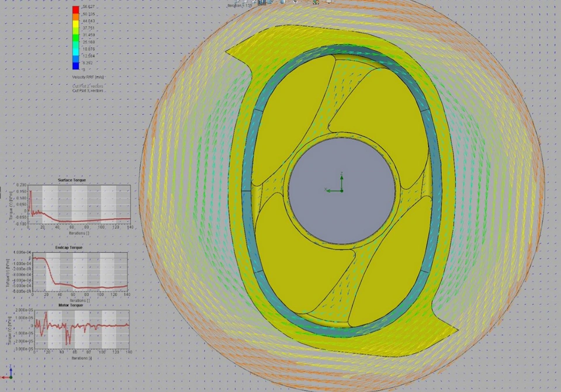This screenshot has height=392, width=561.
Task: Select the legend maximum value 56.627
Action: coord(88,7)
